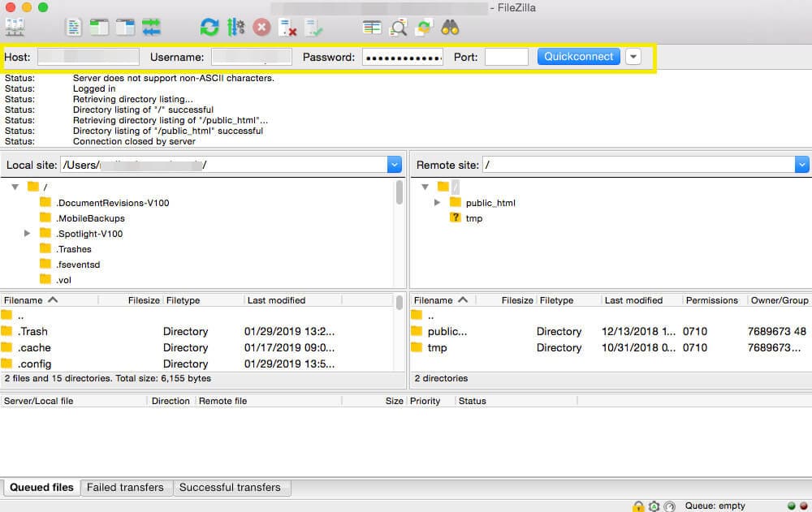Click the disconnect from server icon

point(287,28)
